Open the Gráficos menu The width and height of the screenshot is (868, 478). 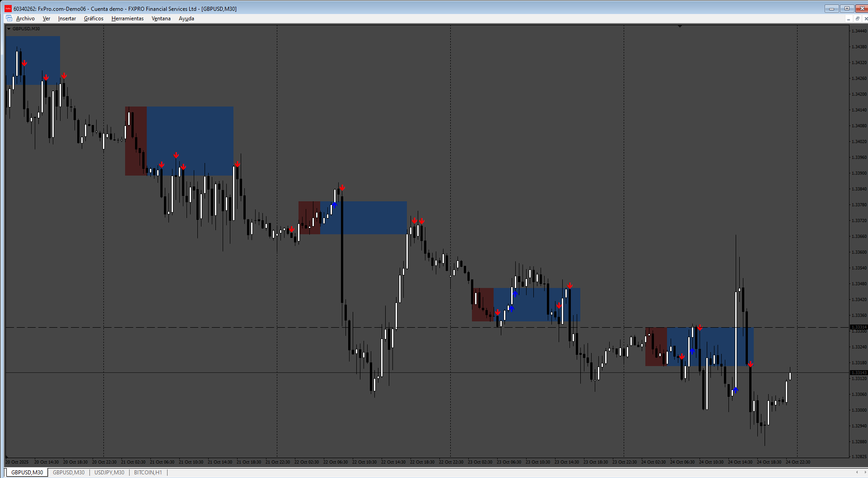[x=93, y=19]
